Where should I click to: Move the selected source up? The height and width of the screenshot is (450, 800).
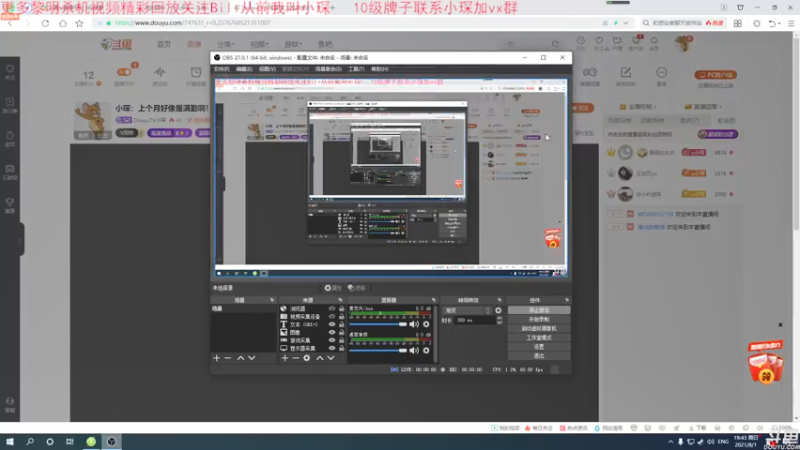pyautogui.click(x=320, y=358)
